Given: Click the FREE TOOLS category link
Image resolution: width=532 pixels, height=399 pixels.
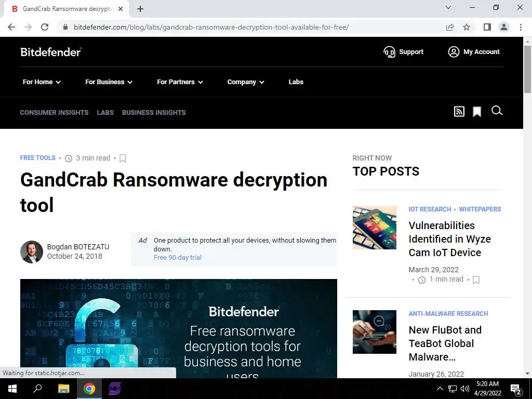Looking at the screenshot, I should click(37, 158).
